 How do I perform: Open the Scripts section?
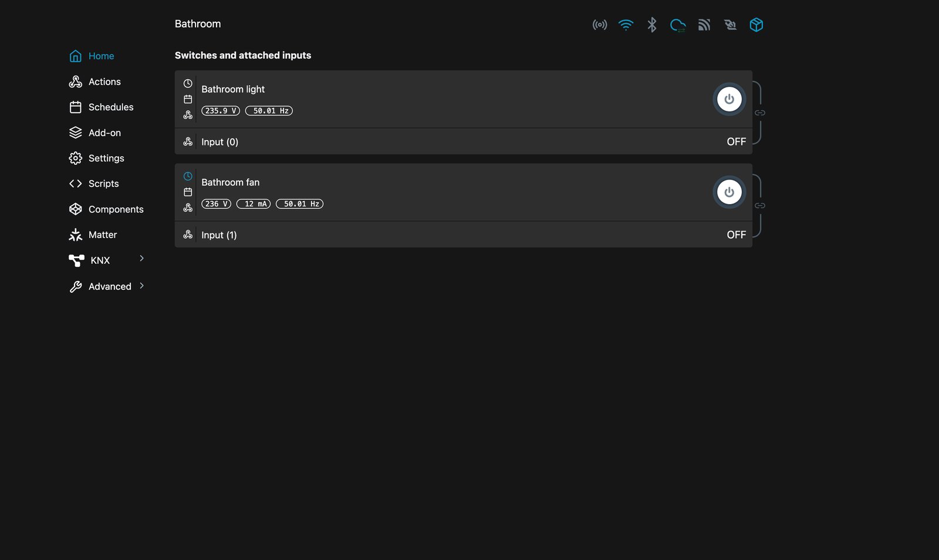tap(94, 184)
